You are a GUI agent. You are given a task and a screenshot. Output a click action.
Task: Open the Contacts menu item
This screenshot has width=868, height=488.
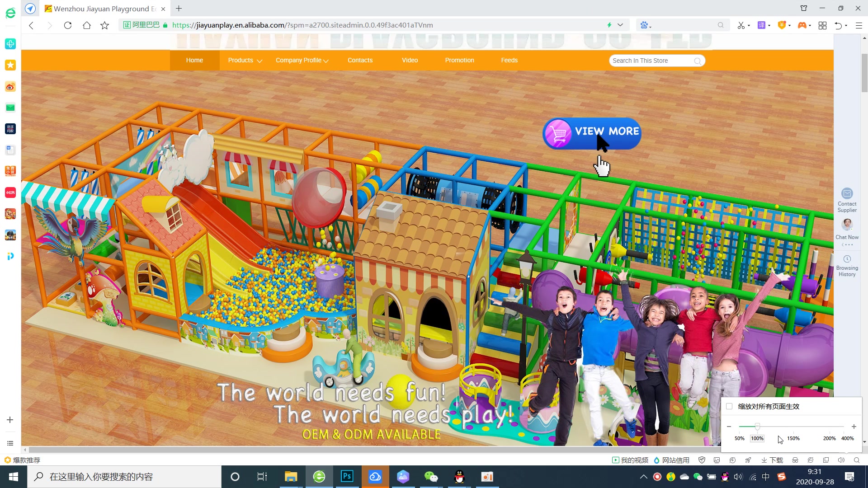coord(360,61)
